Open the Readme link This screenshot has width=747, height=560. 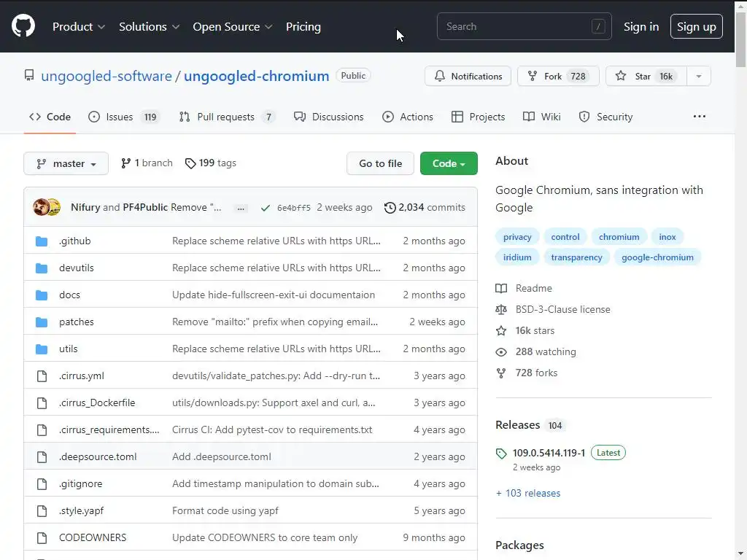click(x=524, y=288)
